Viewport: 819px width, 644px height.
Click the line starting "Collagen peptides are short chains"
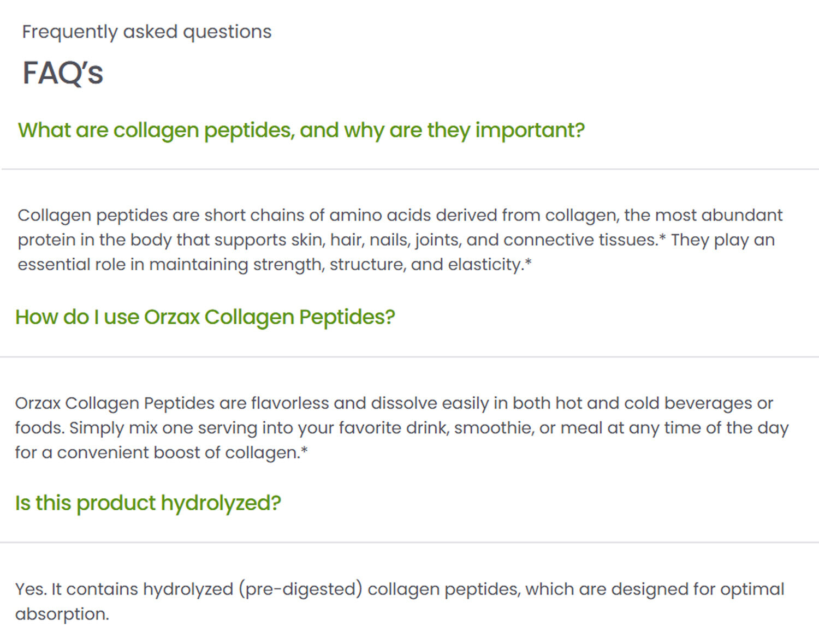click(x=400, y=215)
